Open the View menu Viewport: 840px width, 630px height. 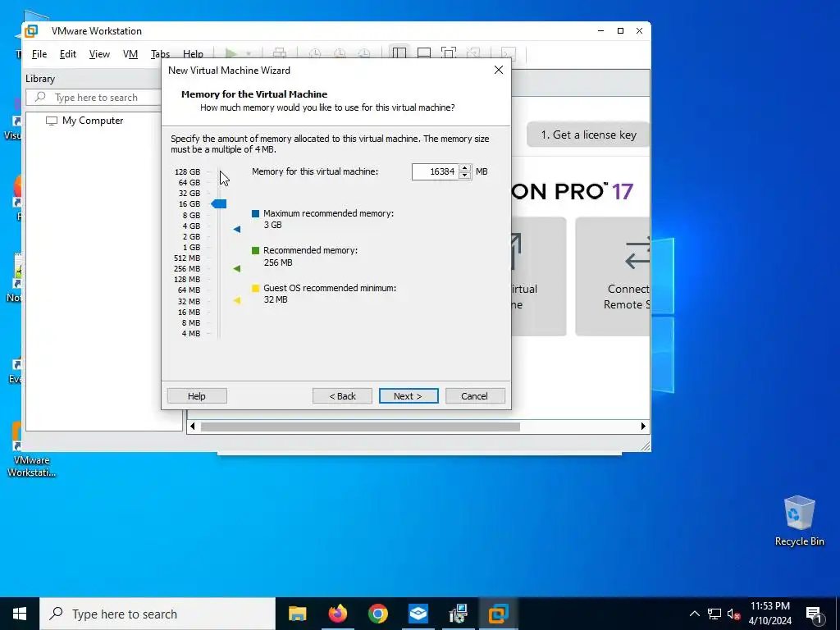point(99,54)
